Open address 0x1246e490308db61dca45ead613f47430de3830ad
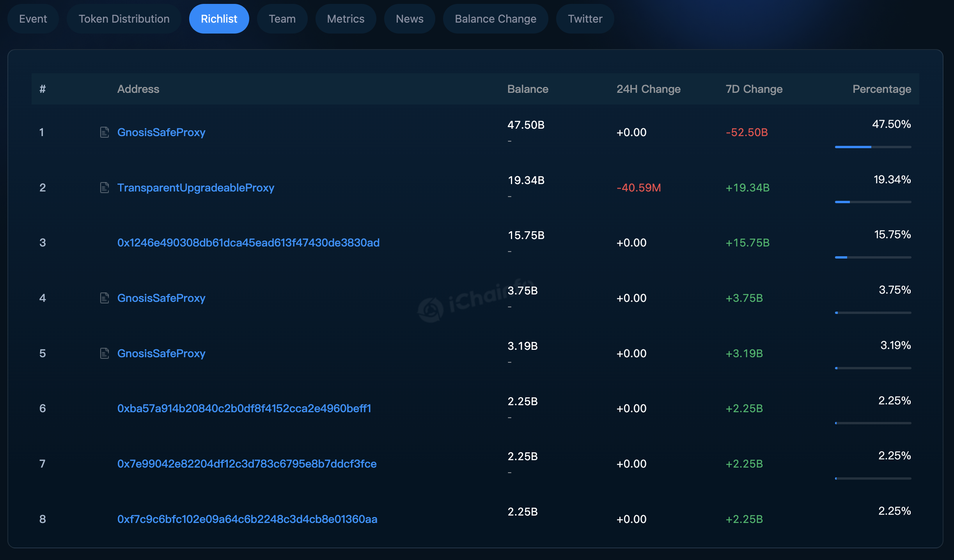The height and width of the screenshot is (560, 954). pos(248,243)
